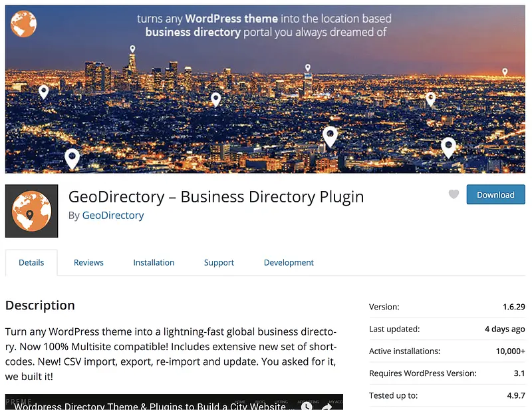Click the plugin title heading
Image resolution: width=532 pixels, height=410 pixels.
coord(216,196)
